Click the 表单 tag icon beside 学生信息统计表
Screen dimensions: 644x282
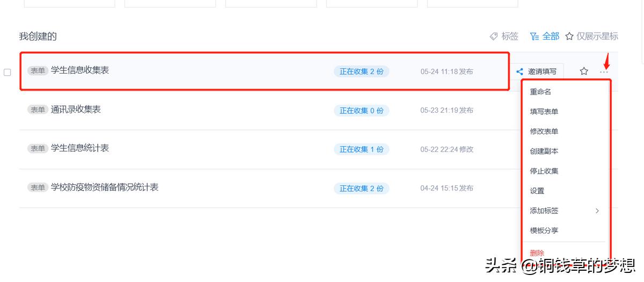point(38,149)
